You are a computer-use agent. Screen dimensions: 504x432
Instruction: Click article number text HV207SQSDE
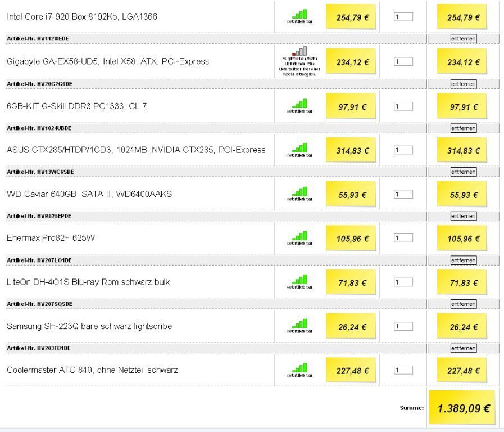pos(55,304)
